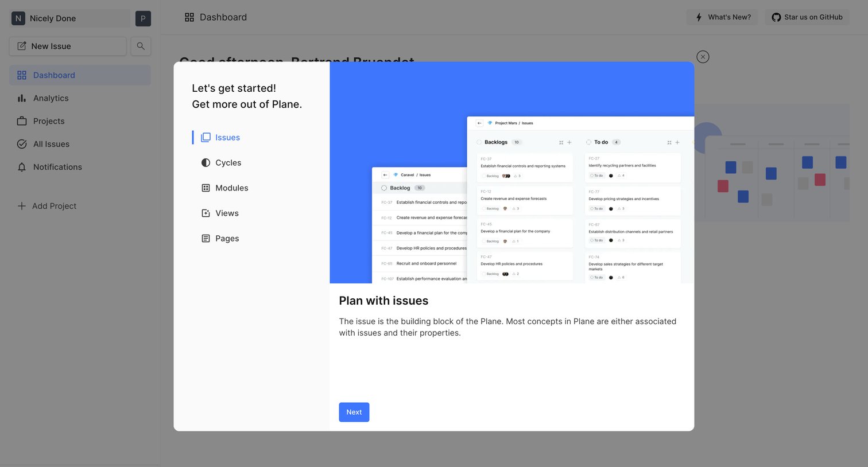This screenshot has width=868, height=467.
Task: Click the Dashboard grid icon in sidebar
Action: pyautogui.click(x=22, y=75)
